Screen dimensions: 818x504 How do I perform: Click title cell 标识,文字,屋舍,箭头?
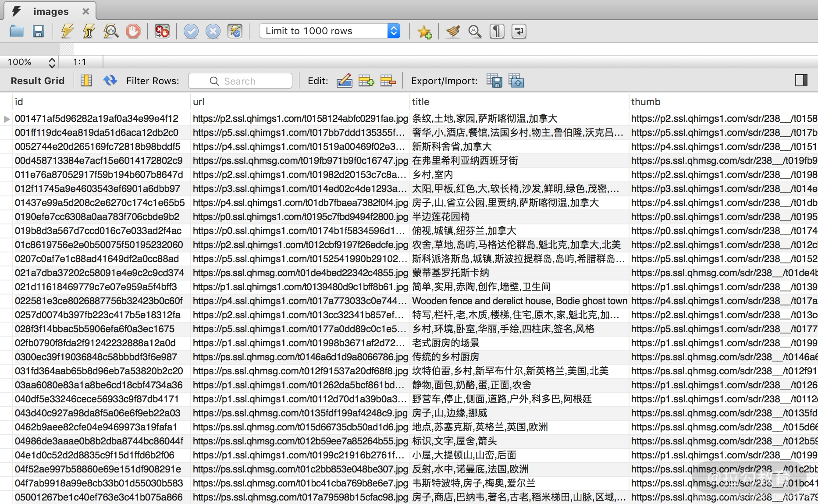coord(519,441)
